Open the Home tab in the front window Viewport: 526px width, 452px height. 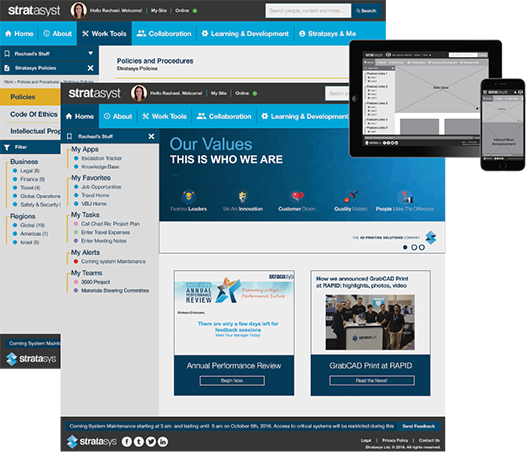click(80, 116)
